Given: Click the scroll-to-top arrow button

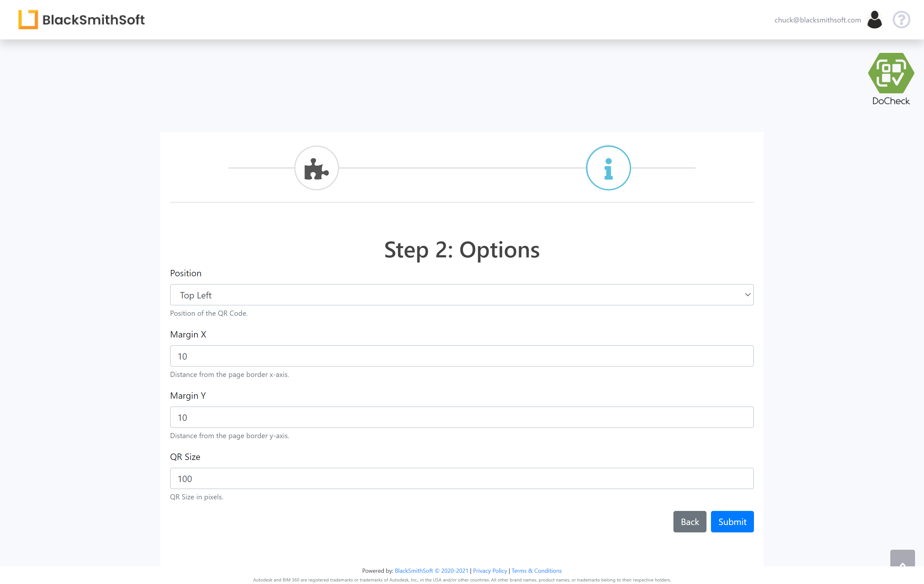Looking at the screenshot, I should pyautogui.click(x=902, y=559).
